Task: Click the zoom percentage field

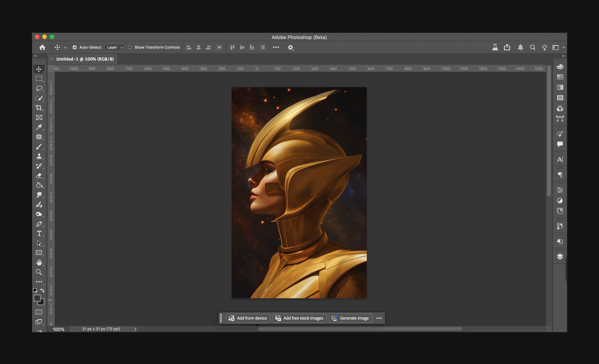Action: 58,329
